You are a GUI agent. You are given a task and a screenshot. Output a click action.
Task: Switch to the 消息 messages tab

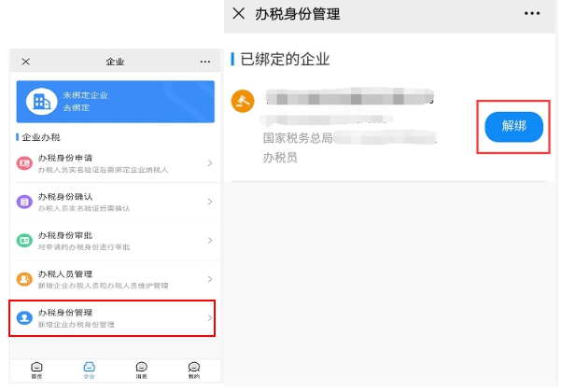[x=141, y=371]
